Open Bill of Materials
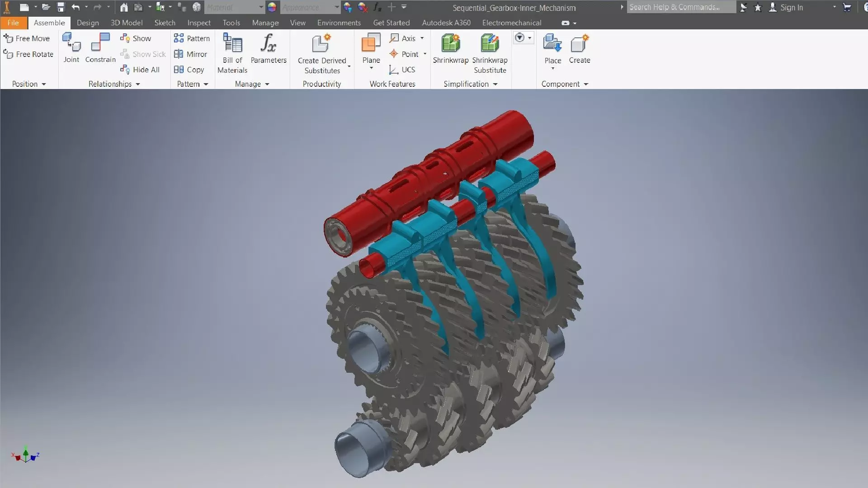Screen dimensions: 868x488 pos(232,53)
